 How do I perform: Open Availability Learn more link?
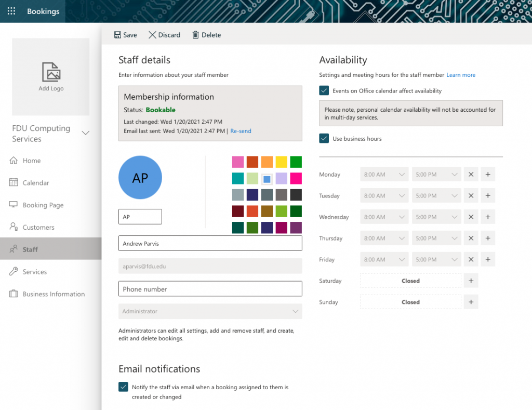[x=461, y=75]
